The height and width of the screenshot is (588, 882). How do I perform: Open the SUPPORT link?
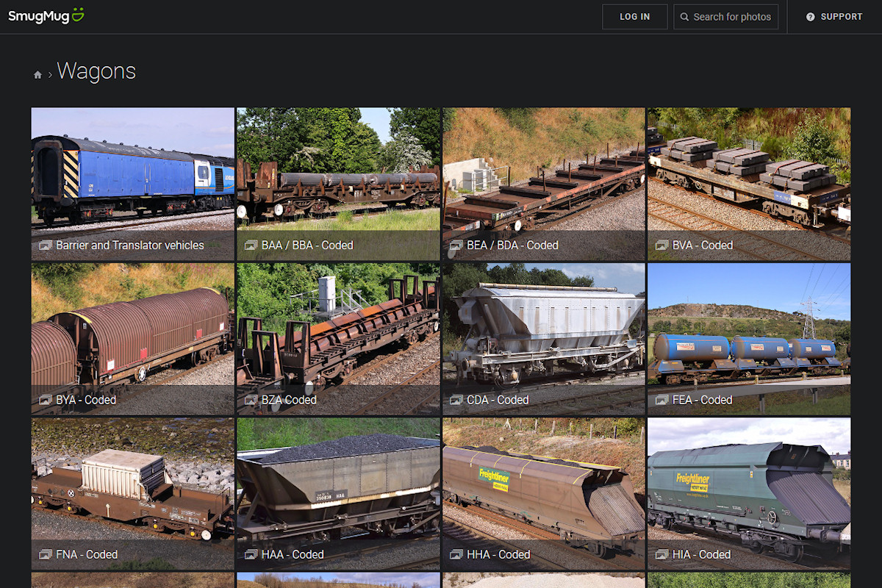841,17
